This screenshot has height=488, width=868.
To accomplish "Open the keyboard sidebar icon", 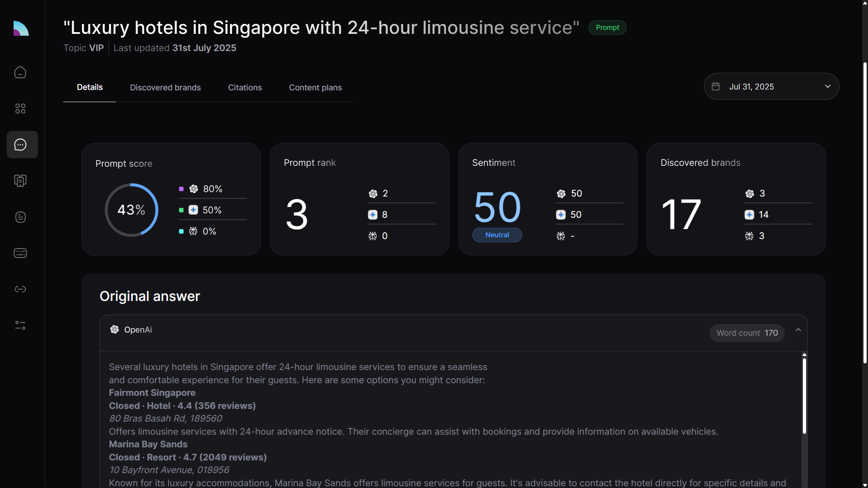I will click(20, 253).
